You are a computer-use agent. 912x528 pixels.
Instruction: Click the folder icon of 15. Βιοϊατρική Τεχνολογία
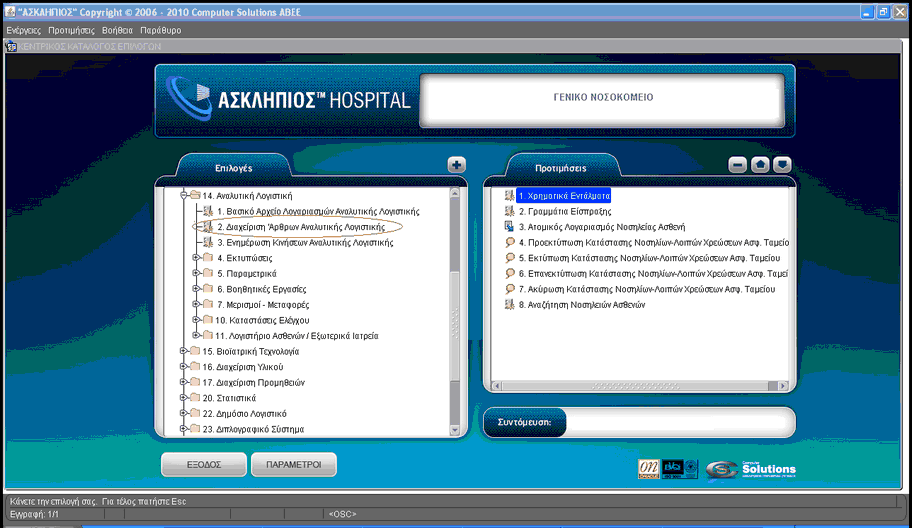195,351
